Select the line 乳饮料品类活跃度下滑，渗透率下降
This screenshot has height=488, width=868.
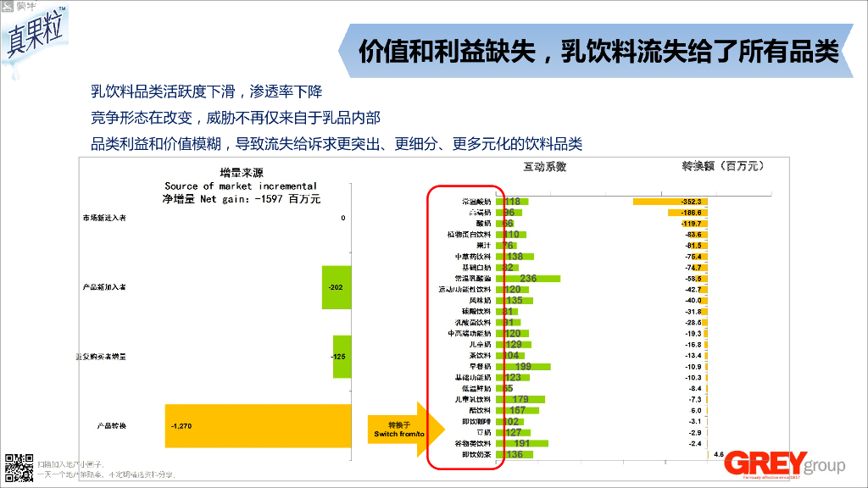click(207, 91)
